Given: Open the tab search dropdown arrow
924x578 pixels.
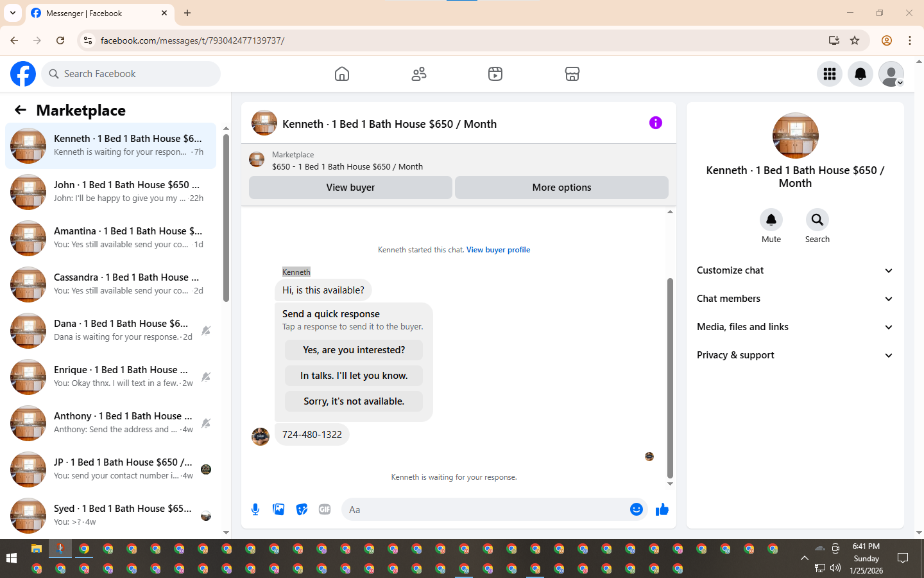Looking at the screenshot, I should click(x=13, y=13).
